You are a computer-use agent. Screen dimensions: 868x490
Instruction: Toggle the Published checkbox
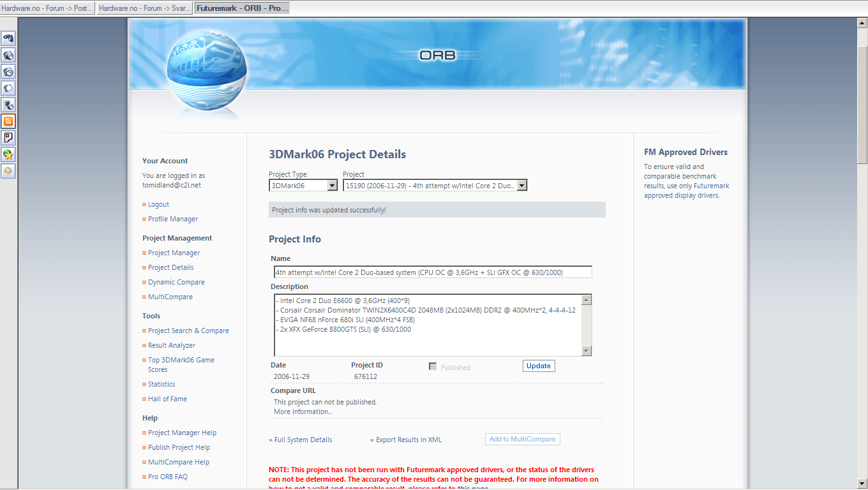point(433,366)
